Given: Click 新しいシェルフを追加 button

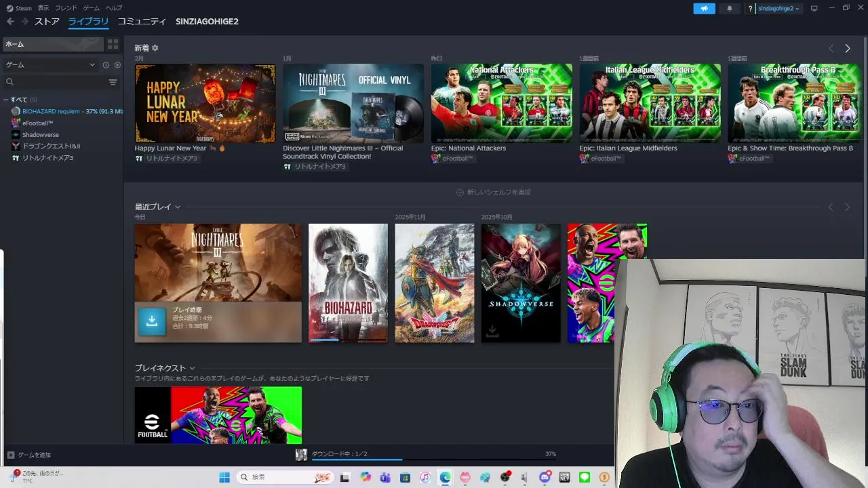Looking at the screenshot, I should pyautogui.click(x=494, y=192).
